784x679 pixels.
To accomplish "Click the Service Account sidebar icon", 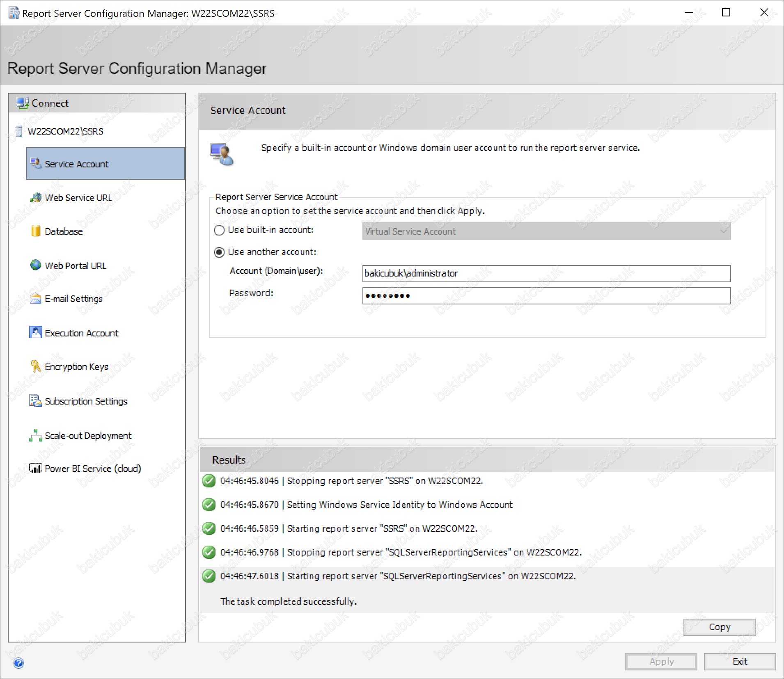I will pos(36,163).
